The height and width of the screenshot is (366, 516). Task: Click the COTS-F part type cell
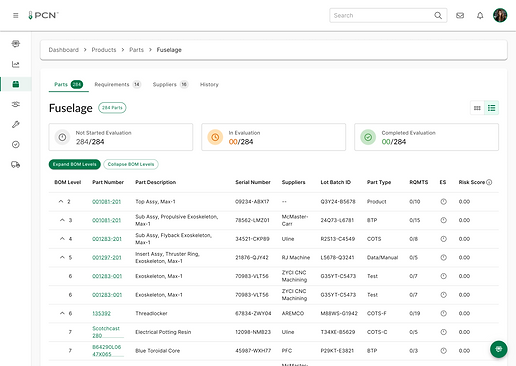[x=377, y=314]
